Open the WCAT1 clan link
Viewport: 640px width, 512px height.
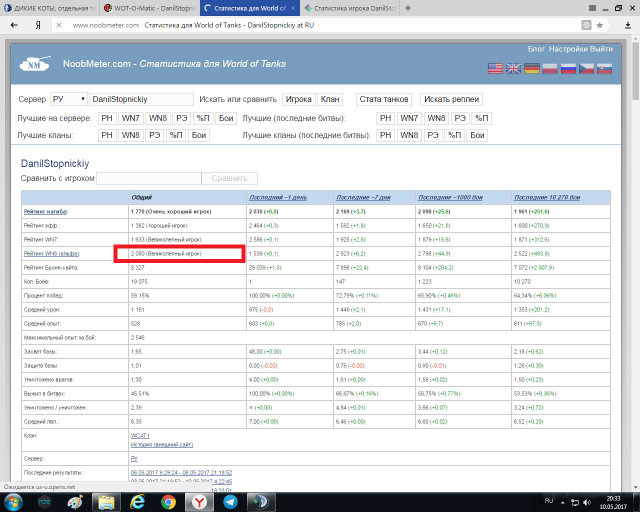pyautogui.click(x=140, y=436)
